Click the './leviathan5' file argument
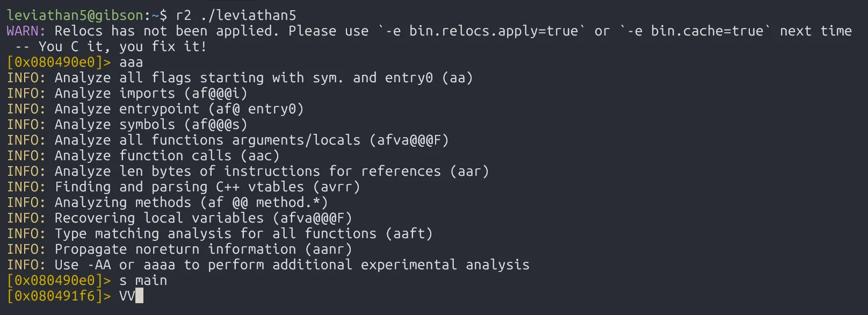Image resolution: width=868 pixels, height=315 pixels. coord(248,15)
